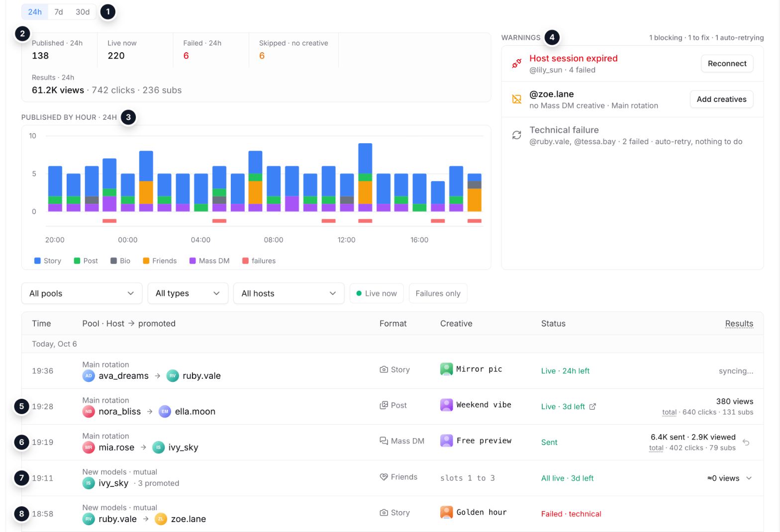Click the "Live · 24h left" status text
The height and width of the screenshot is (532, 780).
point(565,371)
